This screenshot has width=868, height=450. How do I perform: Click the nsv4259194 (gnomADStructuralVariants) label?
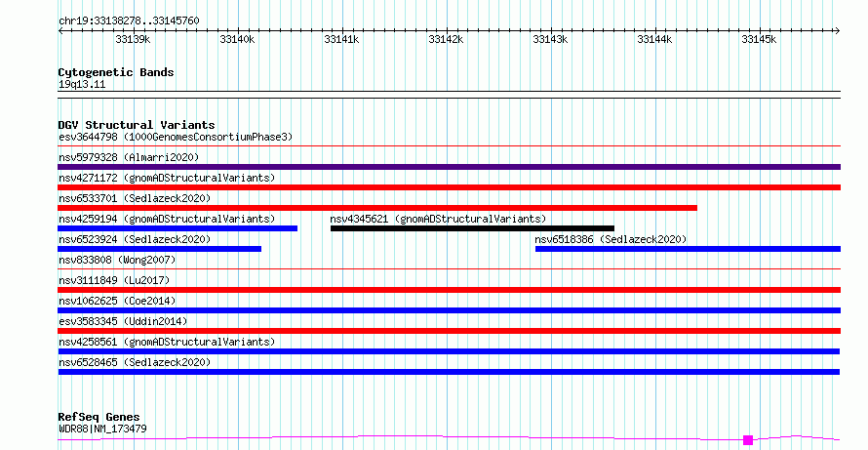point(167,219)
